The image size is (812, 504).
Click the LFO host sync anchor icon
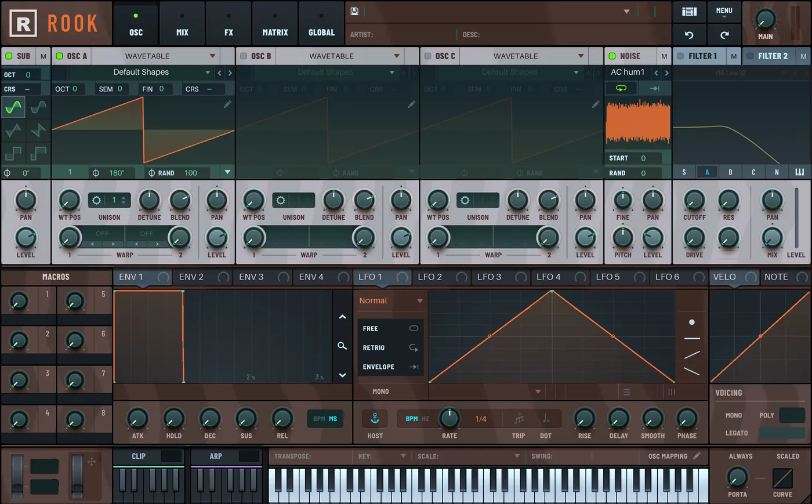[375, 418]
